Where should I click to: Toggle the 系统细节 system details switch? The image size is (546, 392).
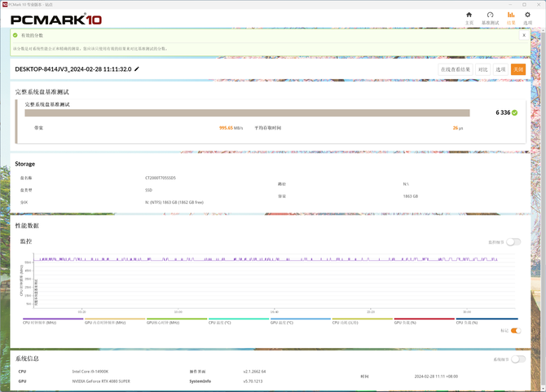click(x=518, y=359)
